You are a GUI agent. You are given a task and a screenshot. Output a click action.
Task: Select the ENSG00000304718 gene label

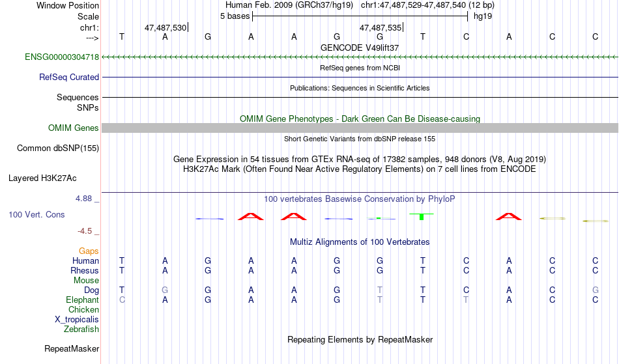(x=62, y=57)
